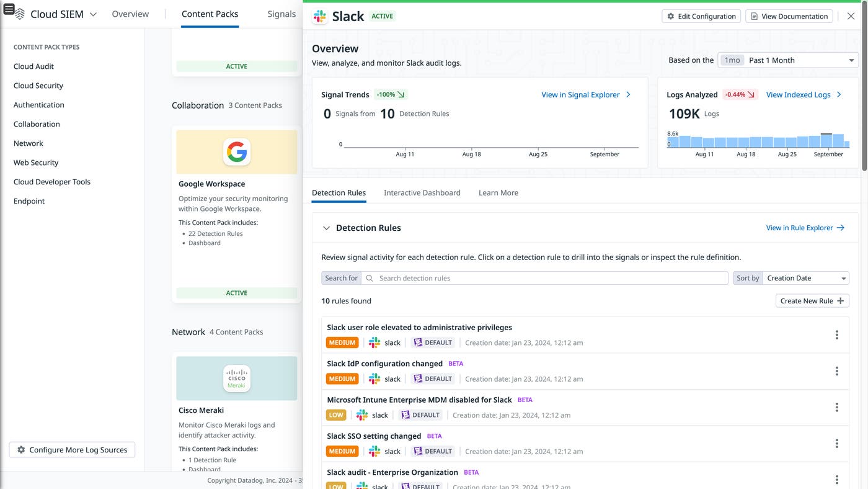Filter by Endpoint content pack type
The height and width of the screenshot is (489, 868).
tap(29, 201)
